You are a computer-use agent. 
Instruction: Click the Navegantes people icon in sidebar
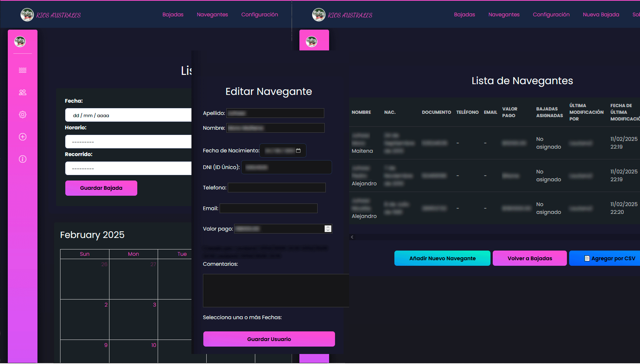23,92
